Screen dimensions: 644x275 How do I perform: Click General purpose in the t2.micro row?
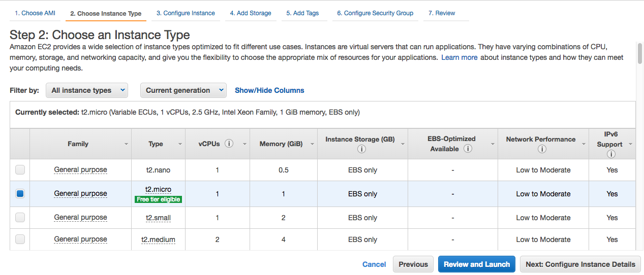tap(80, 194)
